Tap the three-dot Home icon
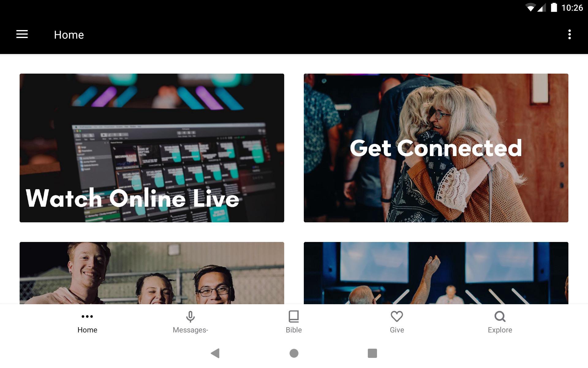 [x=87, y=316]
